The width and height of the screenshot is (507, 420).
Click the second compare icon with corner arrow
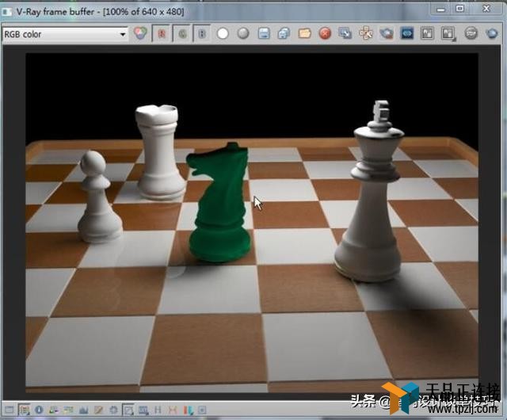tap(448, 33)
